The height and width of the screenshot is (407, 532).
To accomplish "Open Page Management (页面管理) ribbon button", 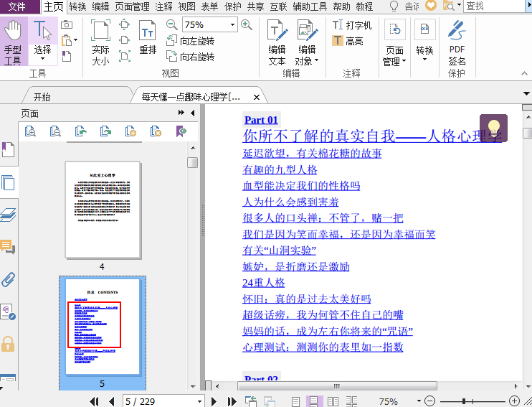I will coord(394,42).
